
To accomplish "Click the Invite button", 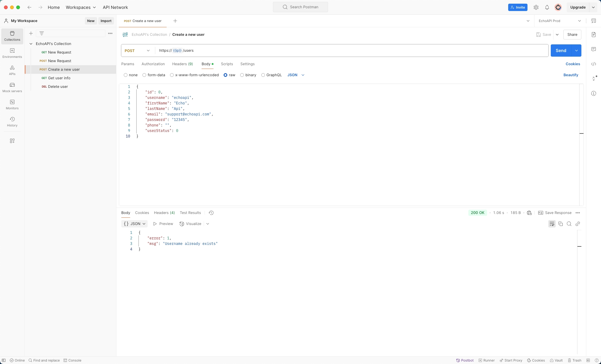I will 518,7.
